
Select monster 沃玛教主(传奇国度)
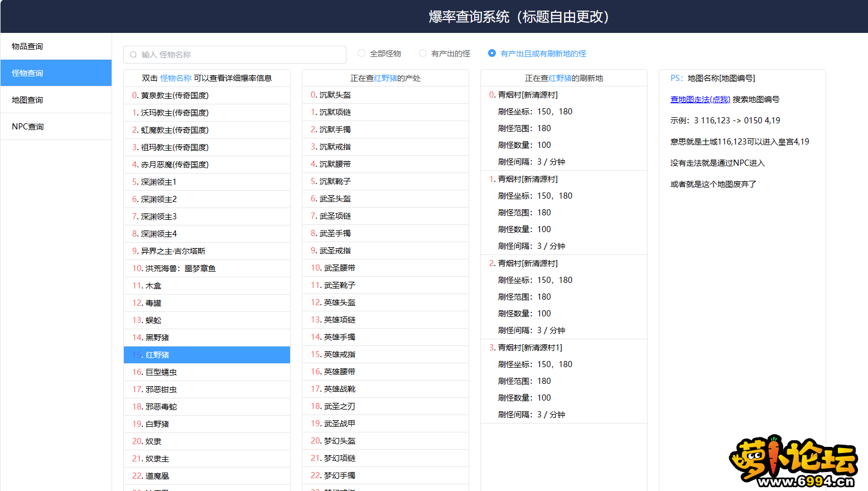(x=207, y=113)
